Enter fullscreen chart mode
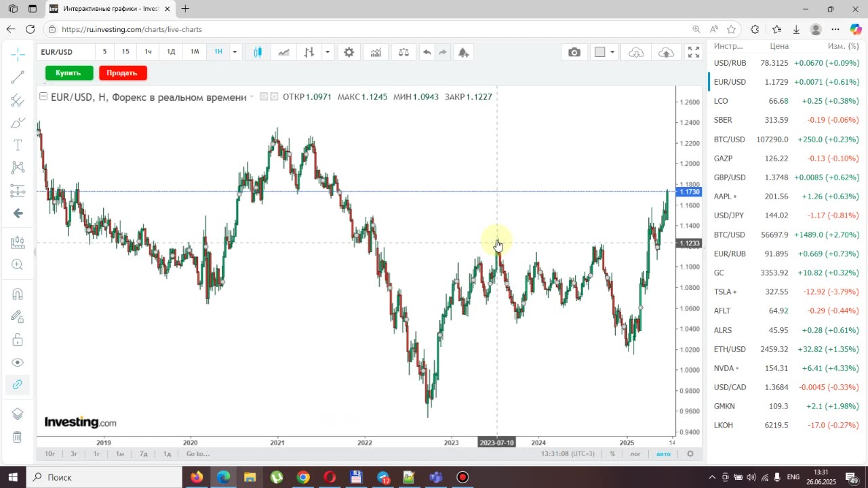 (x=694, y=52)
